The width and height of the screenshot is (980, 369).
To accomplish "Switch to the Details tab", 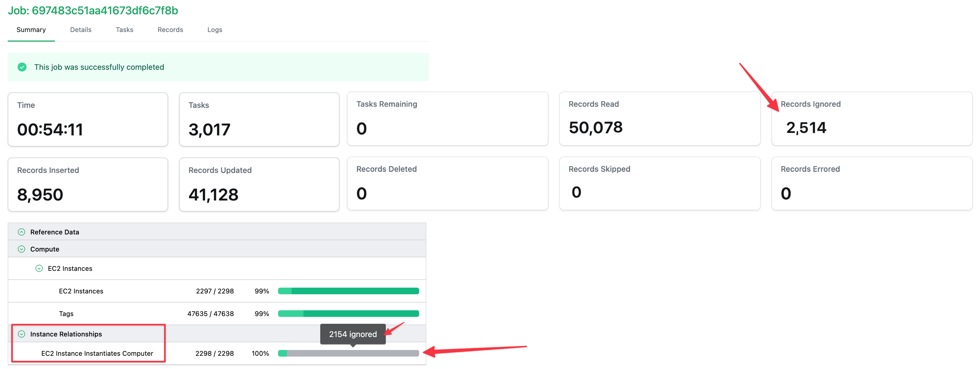I will tap(81, 30).
